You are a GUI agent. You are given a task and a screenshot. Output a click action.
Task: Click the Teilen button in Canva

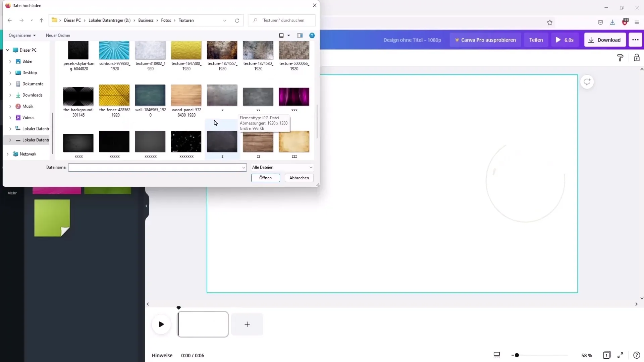[x=536, y=40]
